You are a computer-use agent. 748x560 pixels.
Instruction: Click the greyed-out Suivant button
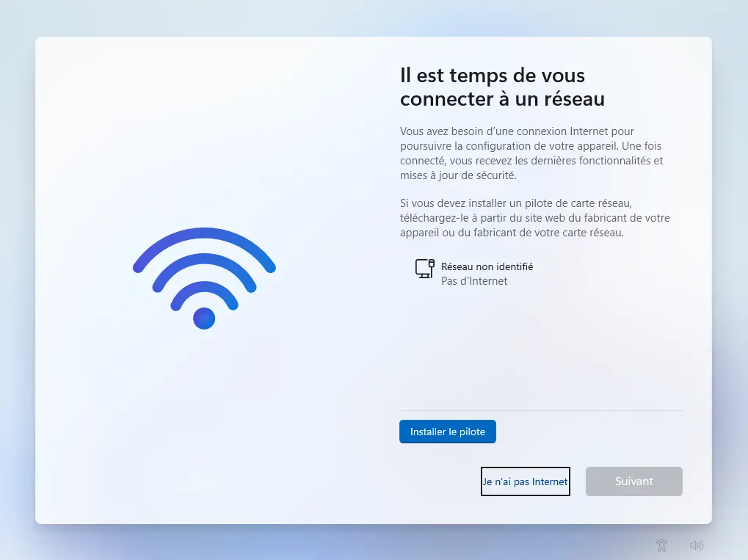(634, 481)
